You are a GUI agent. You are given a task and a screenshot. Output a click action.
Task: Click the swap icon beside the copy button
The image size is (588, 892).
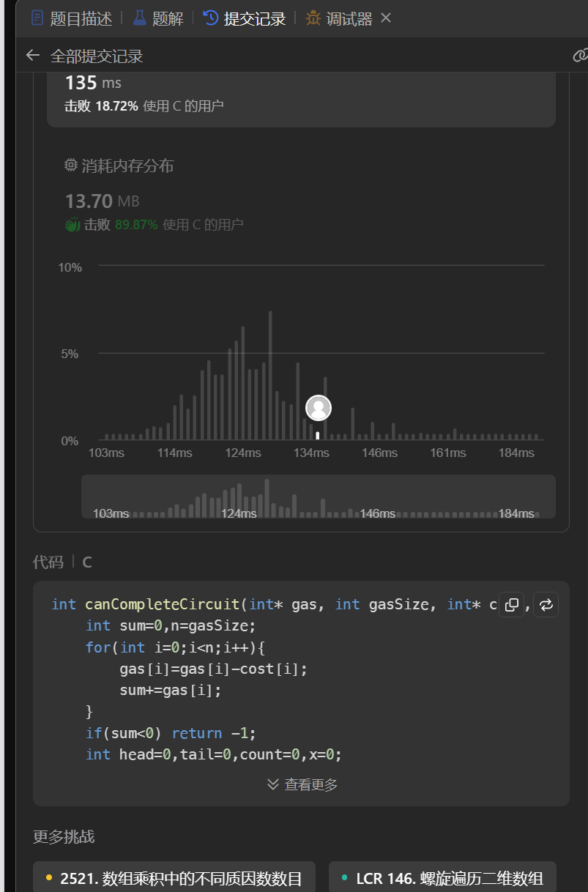tap(546, 605)
